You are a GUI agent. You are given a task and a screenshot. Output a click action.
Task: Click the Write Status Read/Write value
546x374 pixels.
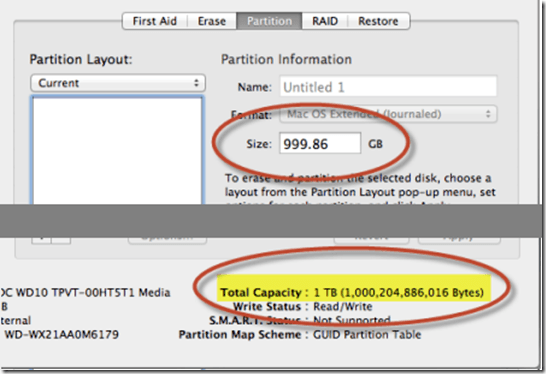[x=343, y=307]
